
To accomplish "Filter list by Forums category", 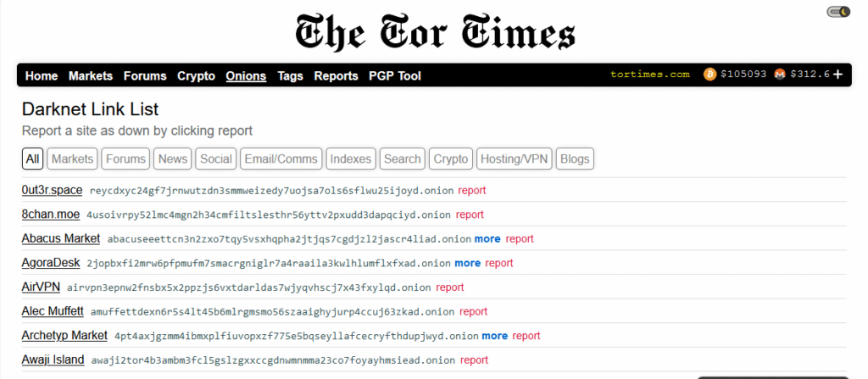I will pos(125,159).
